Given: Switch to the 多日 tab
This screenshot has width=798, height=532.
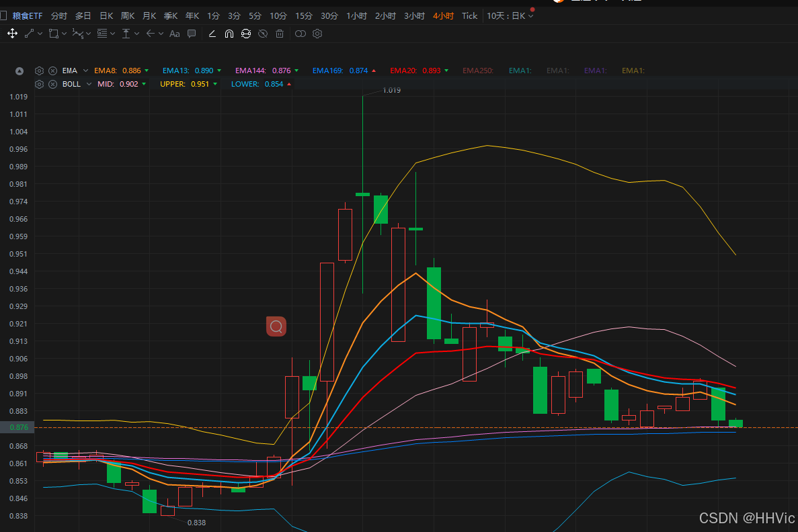Looking at the screenshot, I should tap(83, 15).
